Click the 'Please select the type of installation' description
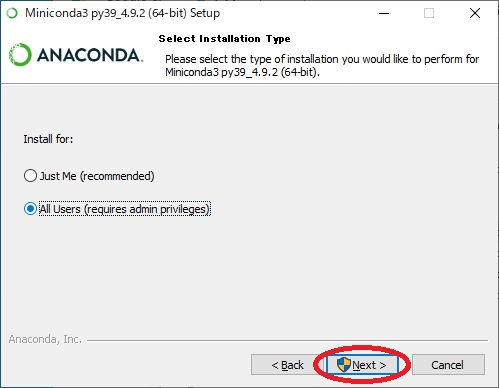The height and width of the screenshot is (388, 499). [322, 65]
